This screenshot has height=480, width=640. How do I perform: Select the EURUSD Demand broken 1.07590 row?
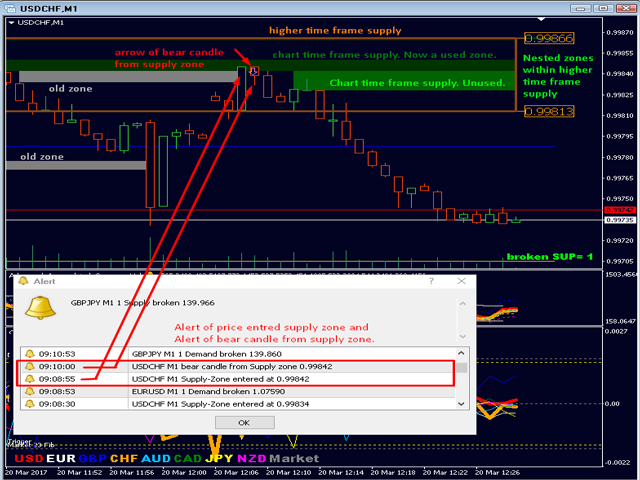(238, 391)
